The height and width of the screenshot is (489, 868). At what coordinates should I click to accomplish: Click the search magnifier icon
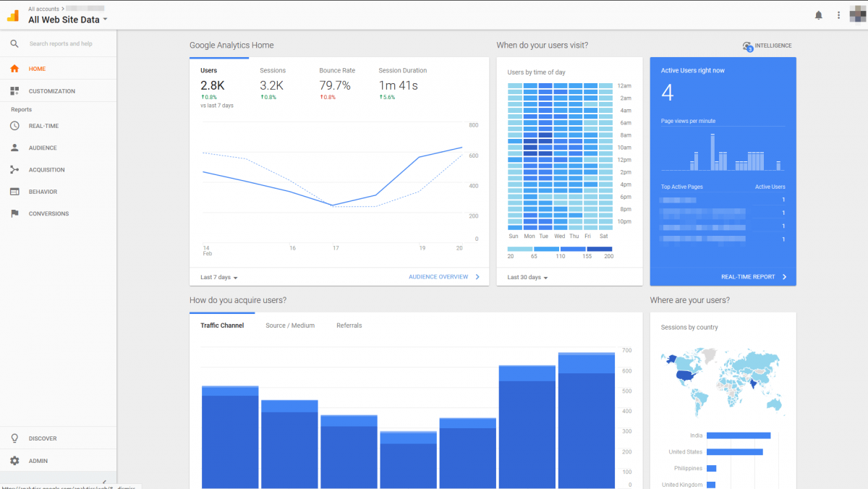point(14,43)
